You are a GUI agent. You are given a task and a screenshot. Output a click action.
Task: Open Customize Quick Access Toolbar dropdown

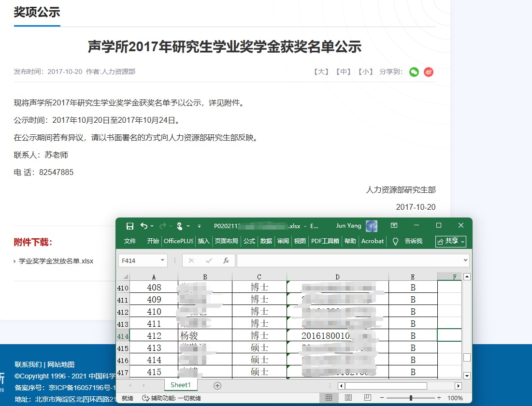(x=199, y=226)
